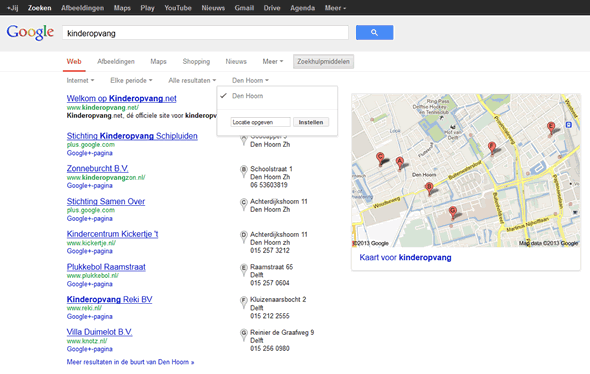Open Google+-pagina link under Villa Duimelot
The image size is (590, 374).
pos(90,349)
